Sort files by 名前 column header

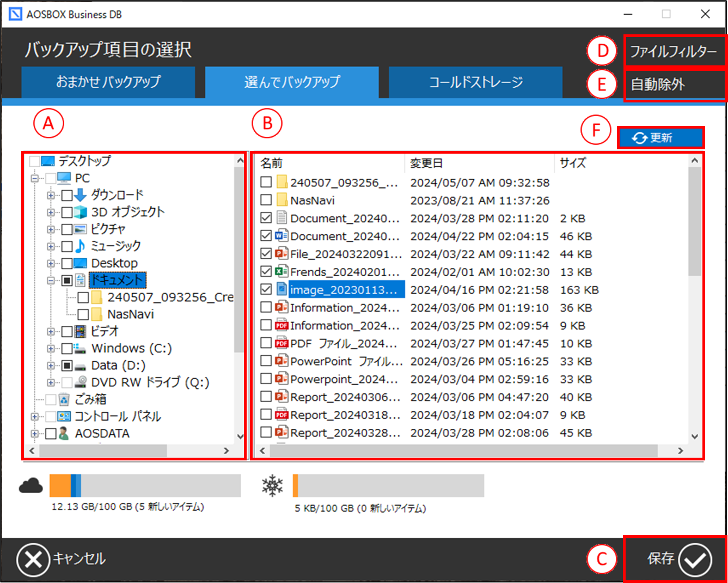click(x=330, y=163)
